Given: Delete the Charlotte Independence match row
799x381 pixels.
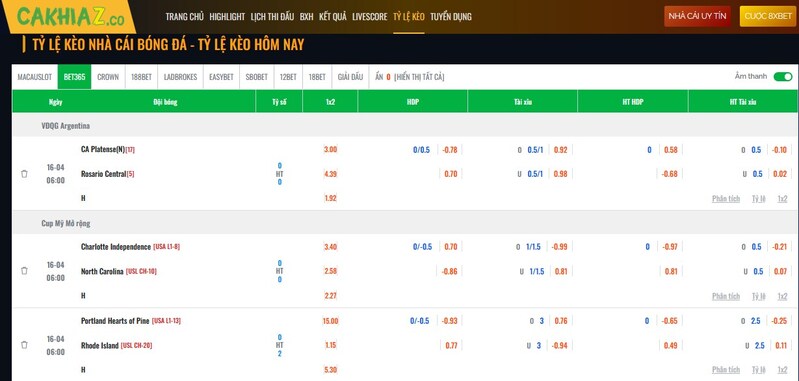Looking at the screenshot, I should click(24, 271).
